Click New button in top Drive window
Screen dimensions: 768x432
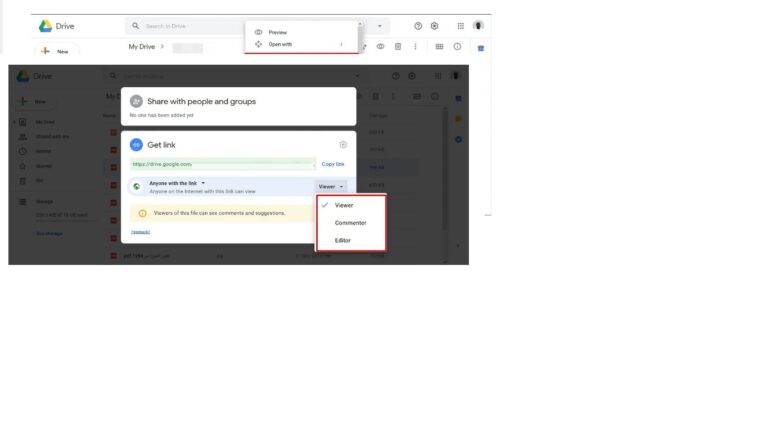[56, 51]
